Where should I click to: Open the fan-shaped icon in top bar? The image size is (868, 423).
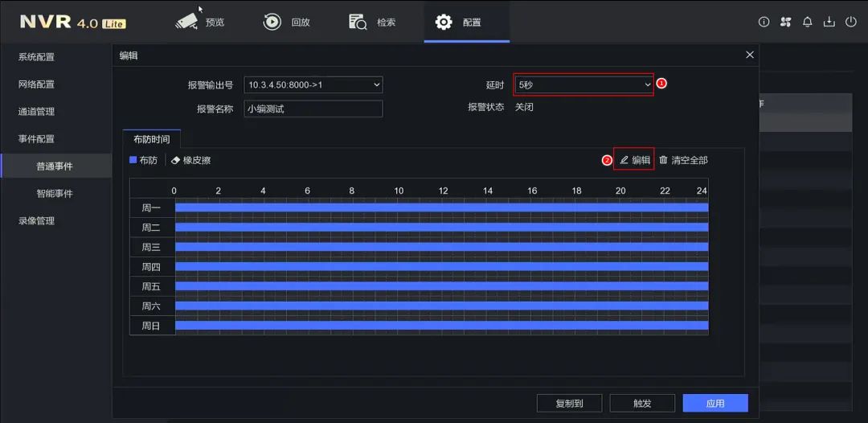(785, 22)
